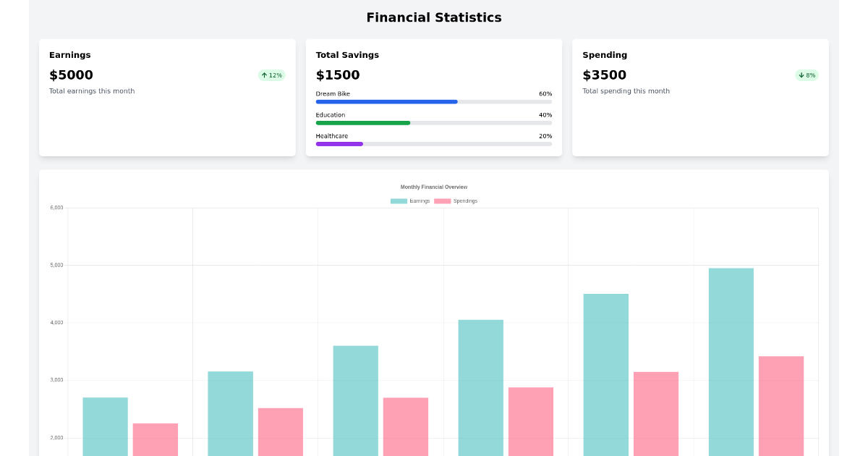The height and width of the screenshot is (456, 868).
Task: Click the Healthcare 20% label
Action: (545, 136)
